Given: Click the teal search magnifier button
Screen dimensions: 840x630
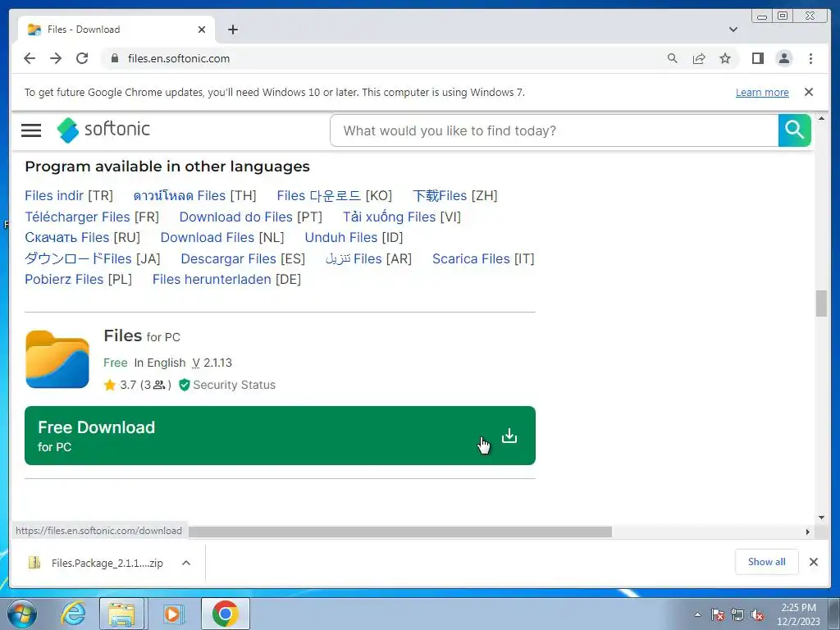Looking at the screenshot, I should (794, 130).
